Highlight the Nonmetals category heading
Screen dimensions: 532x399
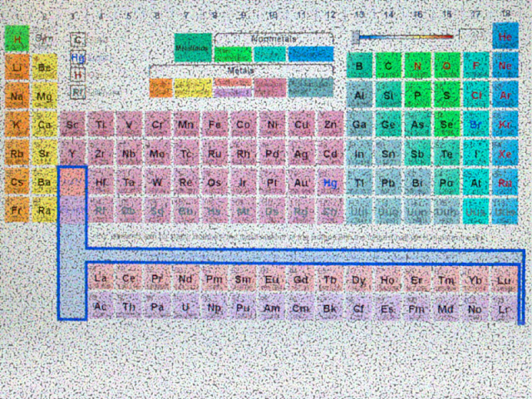click(273, 39)
